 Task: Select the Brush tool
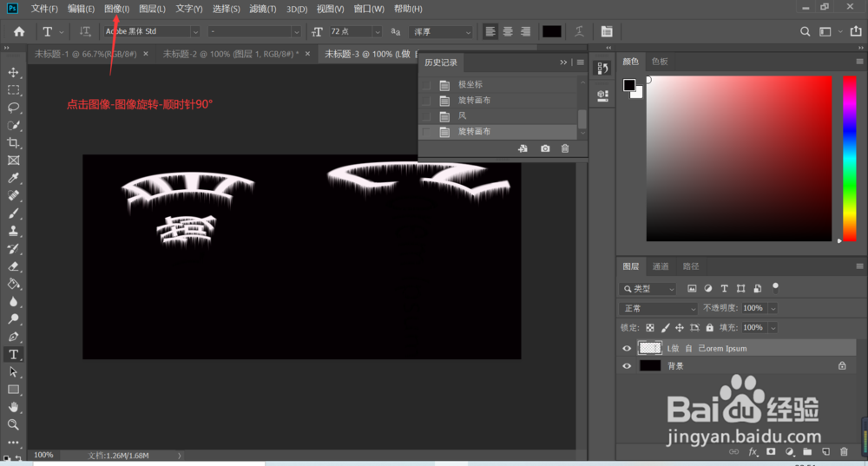pos(13,213)
